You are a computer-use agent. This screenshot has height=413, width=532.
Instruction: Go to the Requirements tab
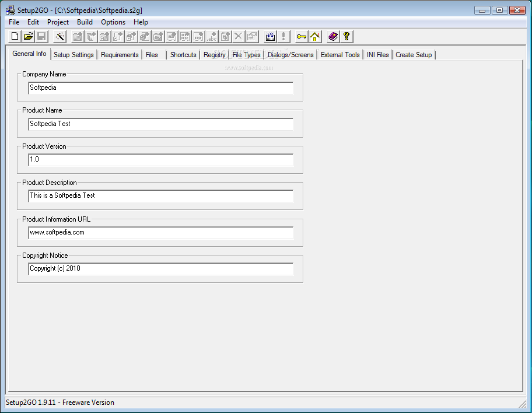pyautogui.click(x=120, y=55)
